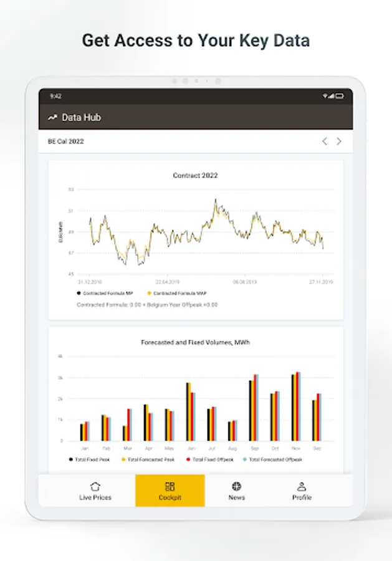Click the Wi-Fi signal icon in status bar
392x561 pixels.
click(325, 96)
